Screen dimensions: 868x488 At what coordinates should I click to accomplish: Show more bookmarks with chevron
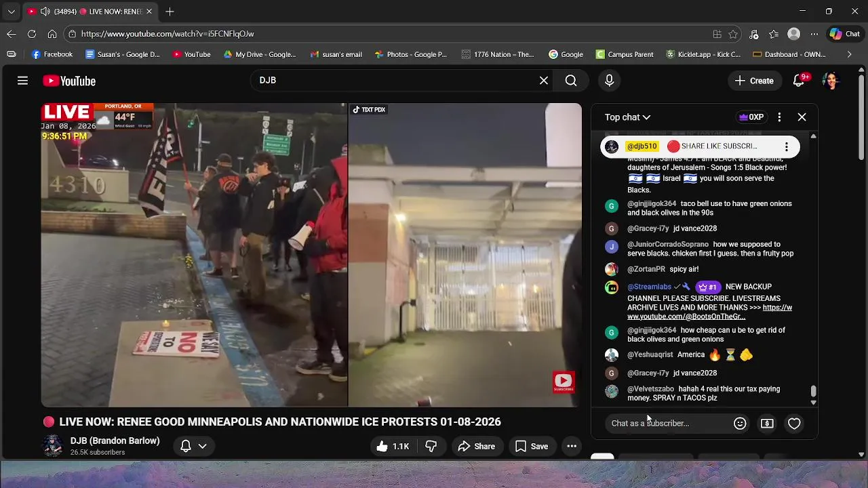[x=849, y=54]
